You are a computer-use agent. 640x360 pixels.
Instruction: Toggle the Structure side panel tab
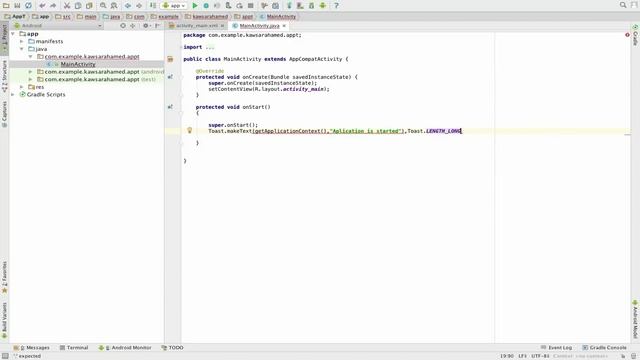pyautogui.click(x=4, y=76)
